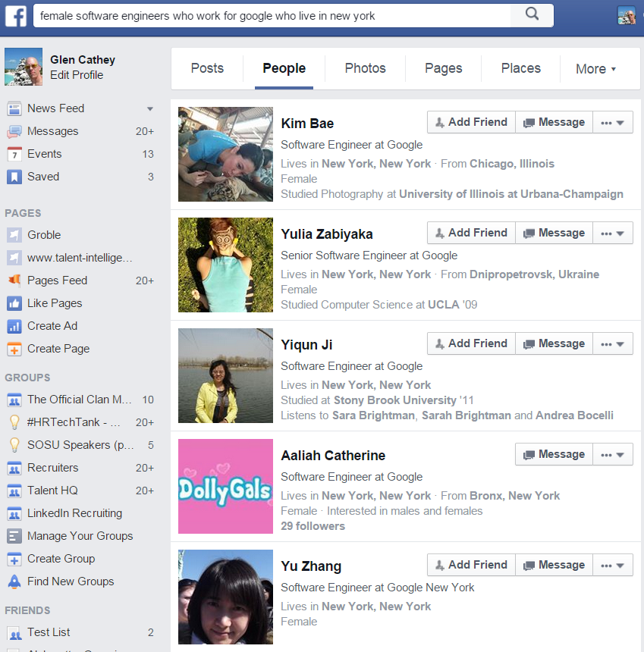Click the '29 followers' text
This screenshot has width=644, height=652.
(313, 526)
